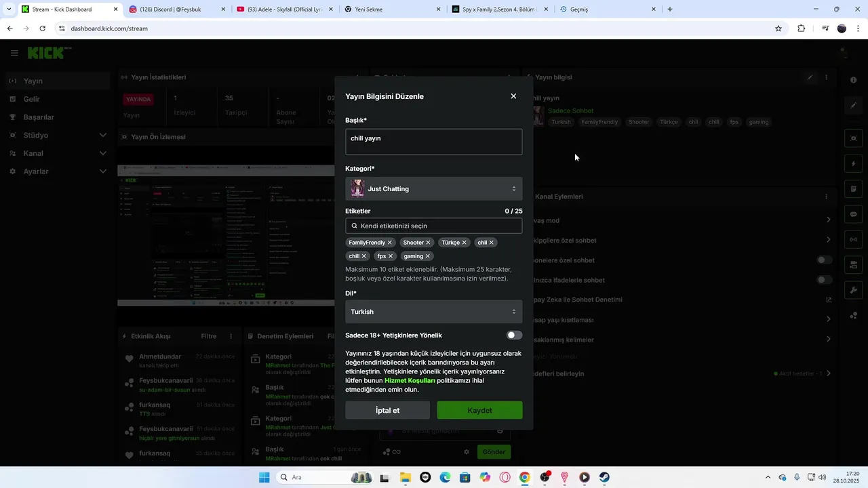868x488 pixels.
Task: Open the Hizmet Koşulları link
Action: click(410, 380)
